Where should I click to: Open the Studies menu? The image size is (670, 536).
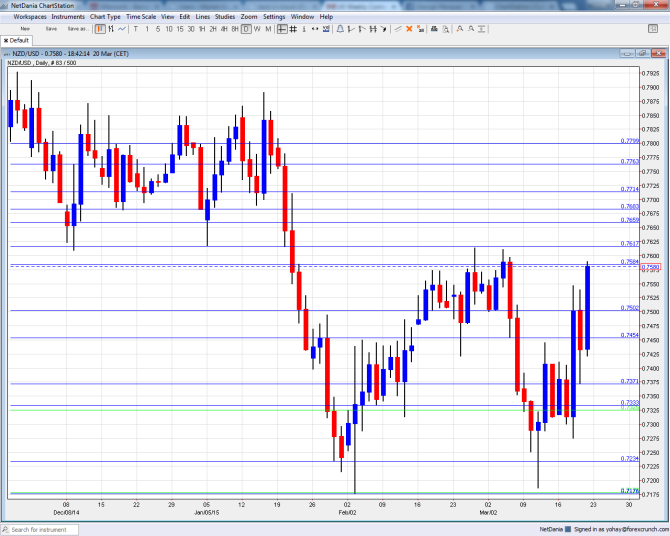[x=225, y=17]
